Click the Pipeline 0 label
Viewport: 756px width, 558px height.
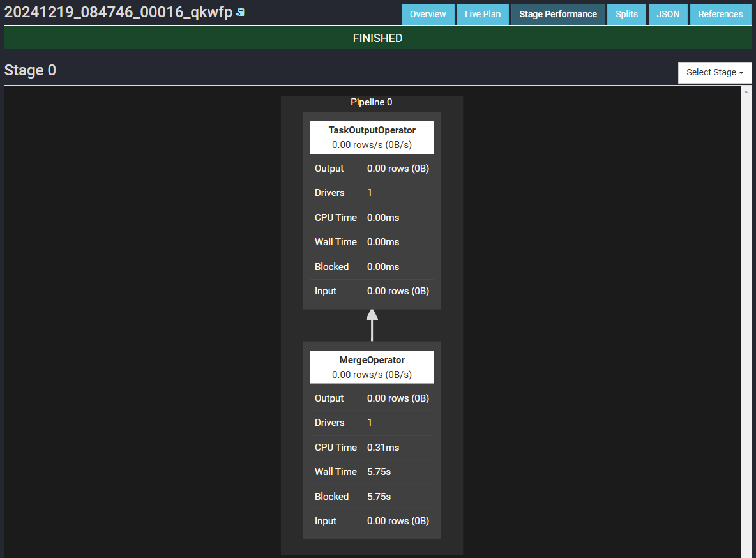(x=371, y=102)
